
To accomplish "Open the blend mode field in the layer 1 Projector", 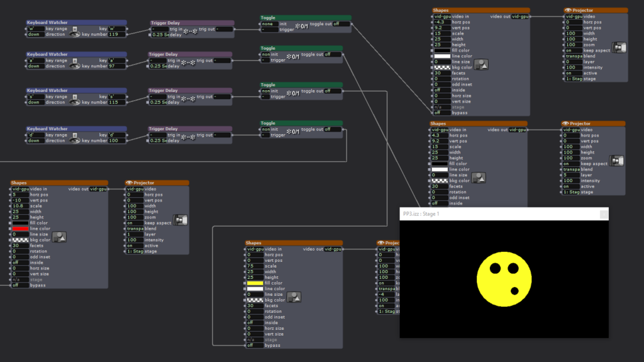I will 135,229.
